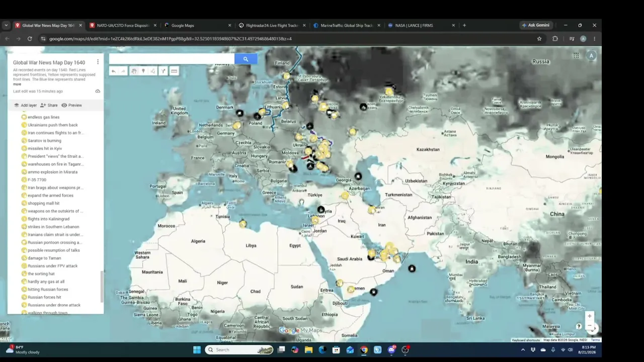Select 'expand the armed forces' entry

(x=50, y=196)
